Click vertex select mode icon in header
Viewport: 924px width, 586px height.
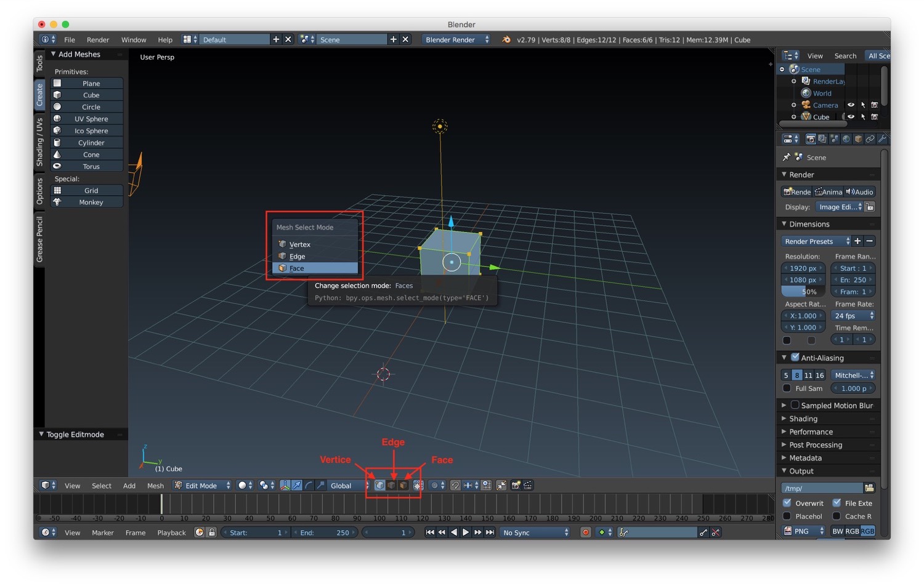[x=379, y=485]
